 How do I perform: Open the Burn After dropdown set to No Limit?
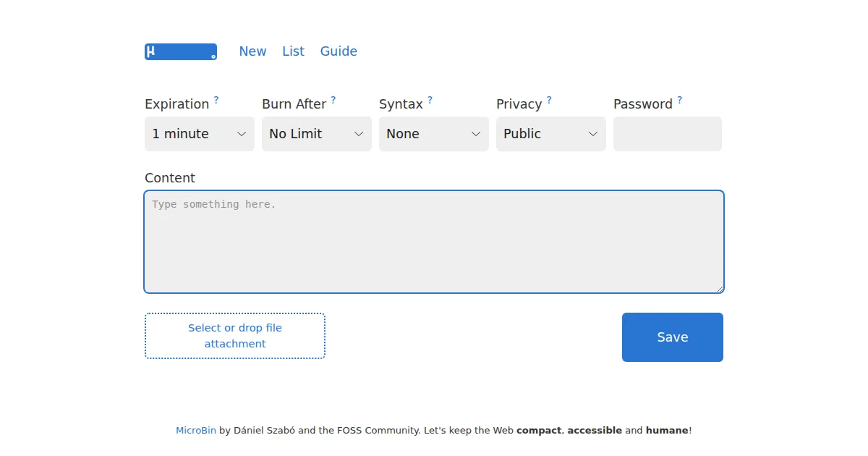pyautogui.click(x=317, y=134)
